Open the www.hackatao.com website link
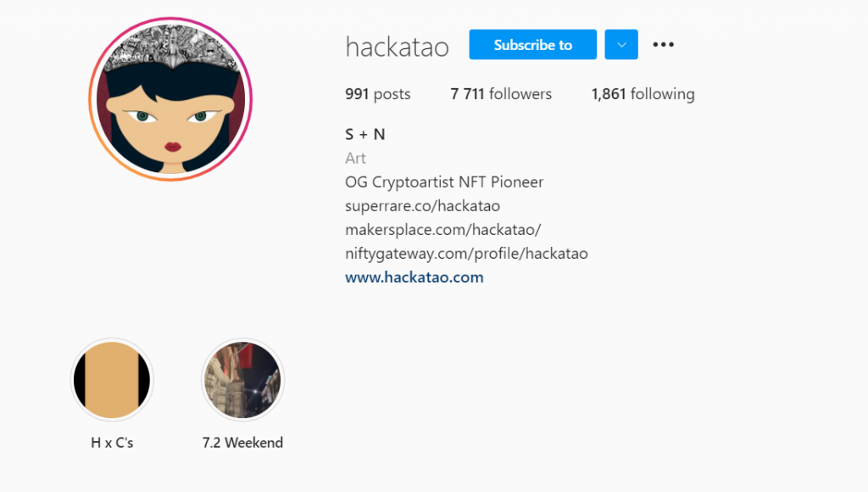868x492 pixels. click(414, 277)
